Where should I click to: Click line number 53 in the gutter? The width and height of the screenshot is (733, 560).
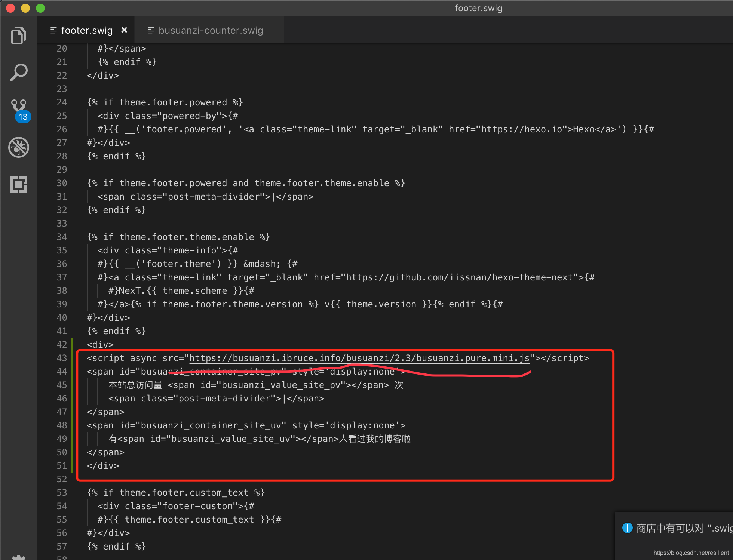62,493
